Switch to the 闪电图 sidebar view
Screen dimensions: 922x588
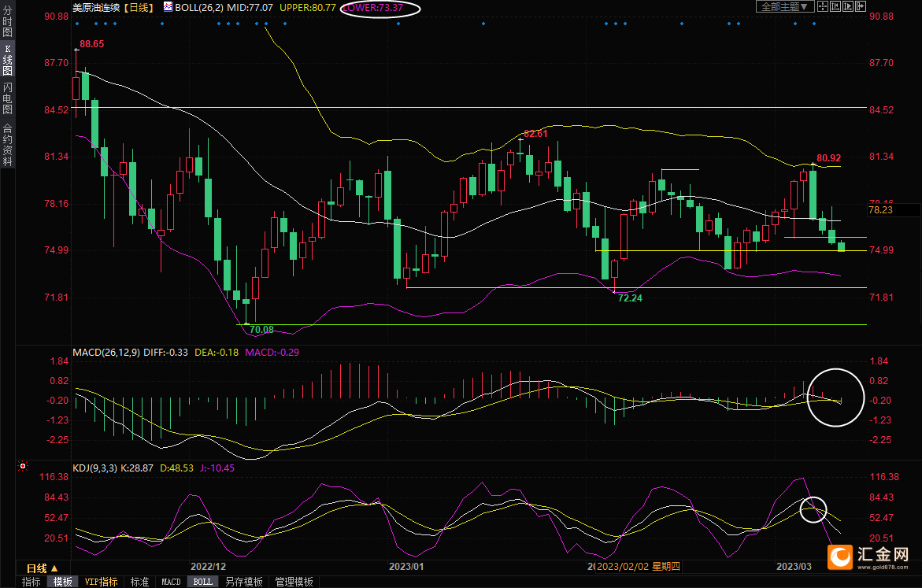pos(8,98)
